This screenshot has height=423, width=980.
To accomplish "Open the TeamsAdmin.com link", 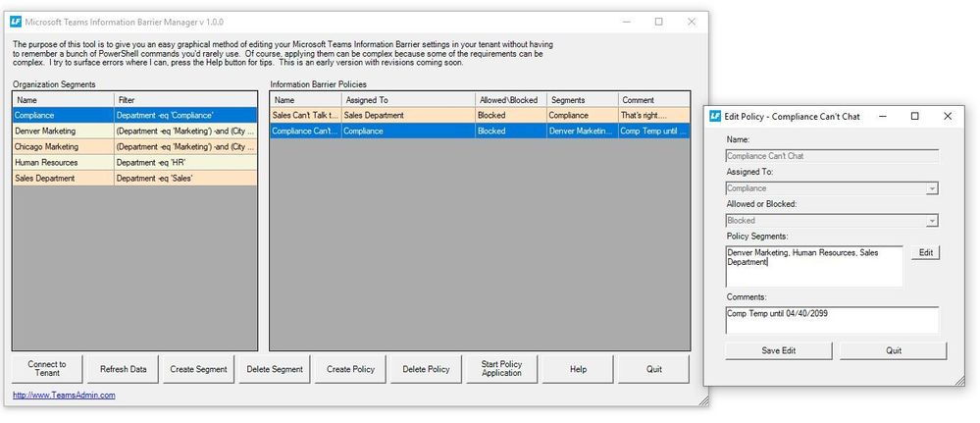I will coord(64,395).
